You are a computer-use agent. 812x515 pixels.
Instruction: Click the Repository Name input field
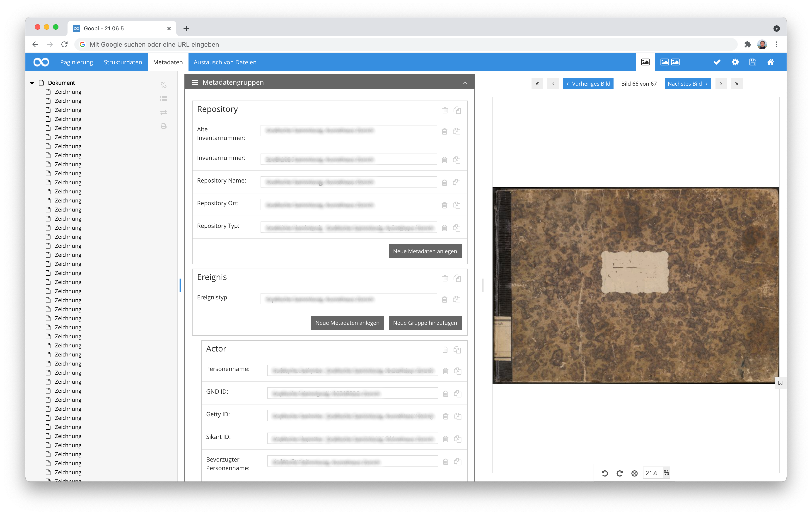pos(349,182)
